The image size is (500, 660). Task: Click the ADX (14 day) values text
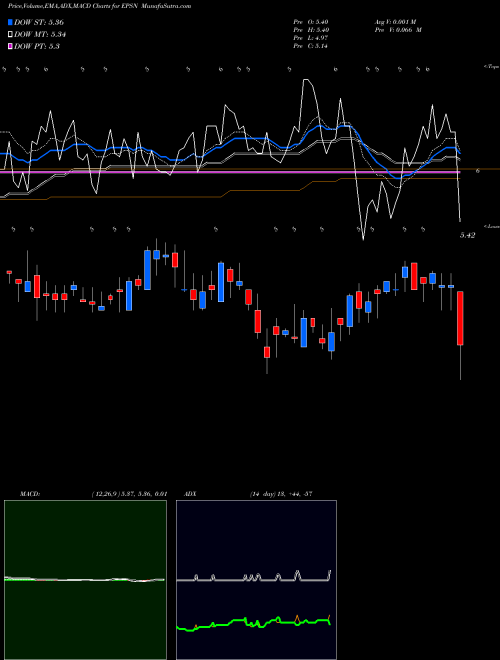point(281,494)
